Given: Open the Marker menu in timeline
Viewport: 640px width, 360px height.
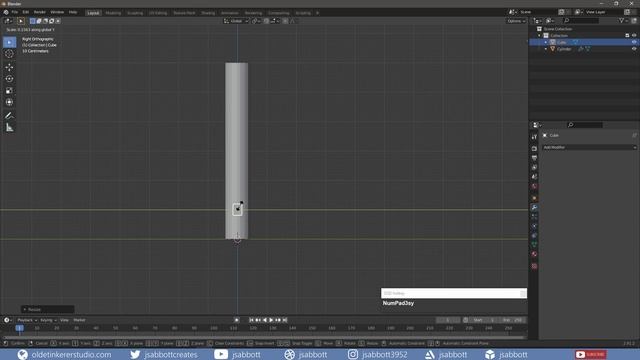Looking at the screenshot, I should tap(79, 320).
